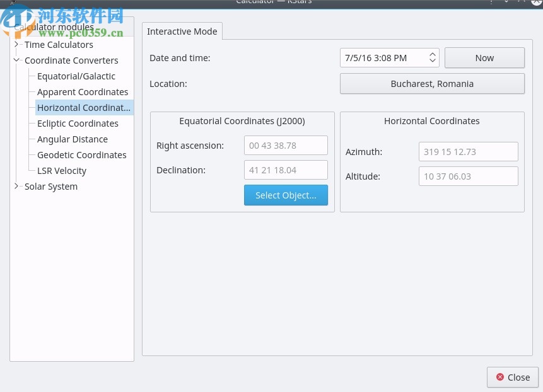
Task: Select Equatorial/Galactic converter module
Action: tap(76, 76)
